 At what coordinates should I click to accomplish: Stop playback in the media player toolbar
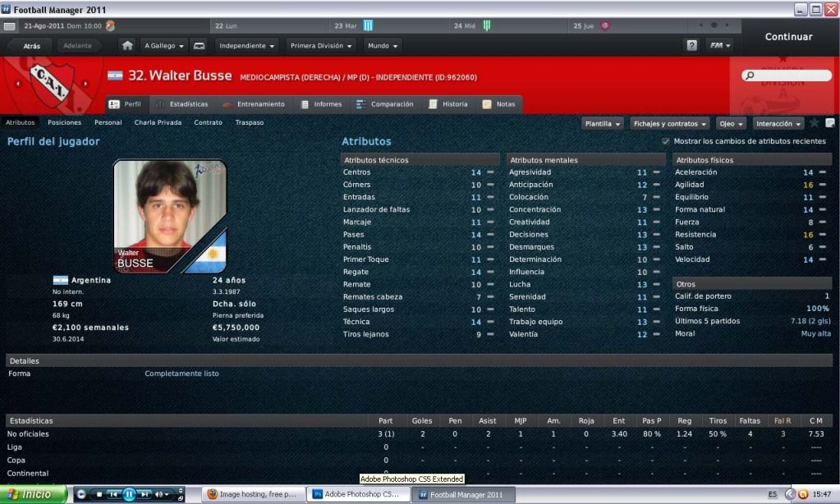99,494
